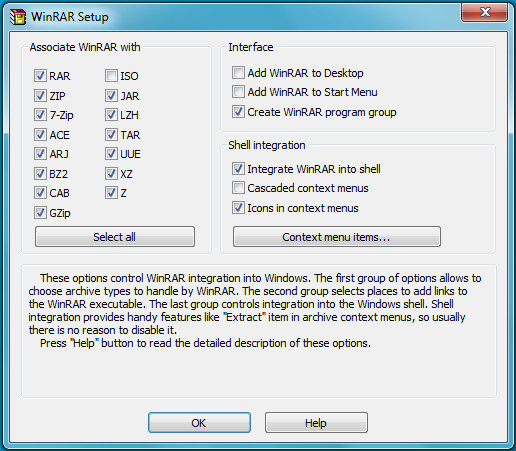Screen dimensions: 516x451
Task: Disable the JAR file association
Action: click(111, 96)
